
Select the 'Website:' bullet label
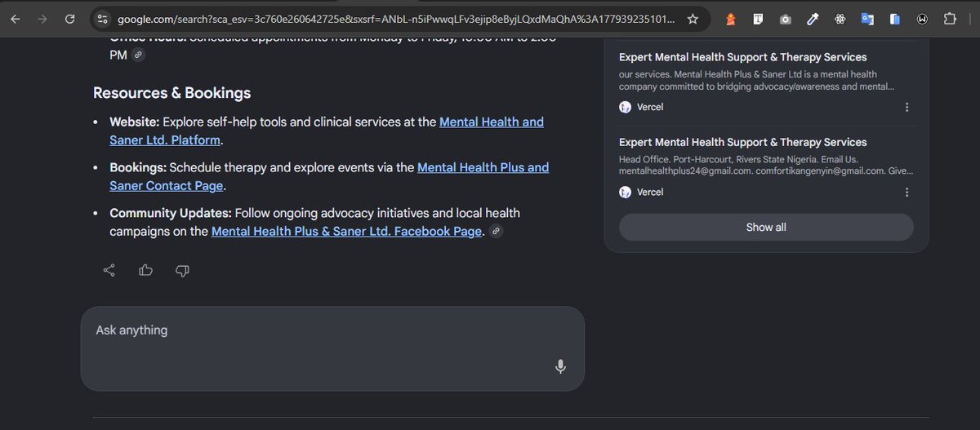tap(135, 122)
